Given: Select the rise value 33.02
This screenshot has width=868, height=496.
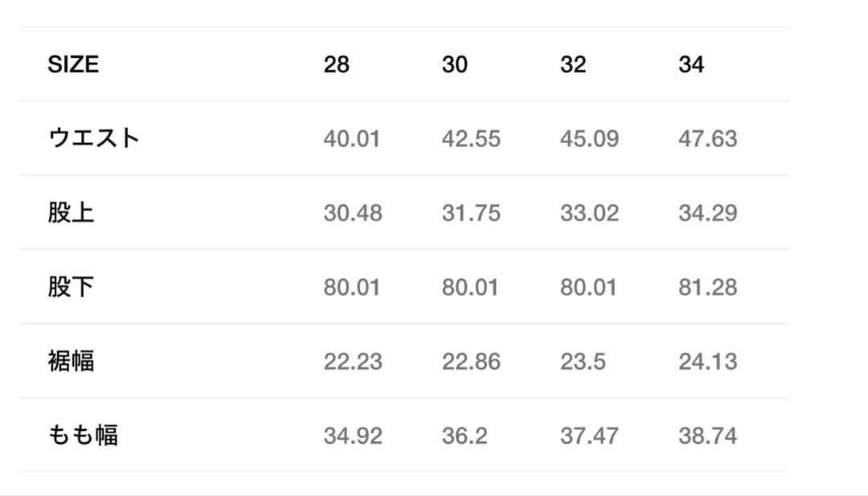Looking at the screenshot, I should coord(589,213).
